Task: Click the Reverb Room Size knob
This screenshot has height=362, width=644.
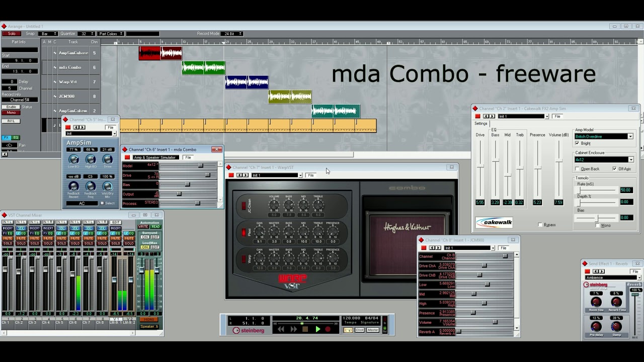Action: [596, 302]
